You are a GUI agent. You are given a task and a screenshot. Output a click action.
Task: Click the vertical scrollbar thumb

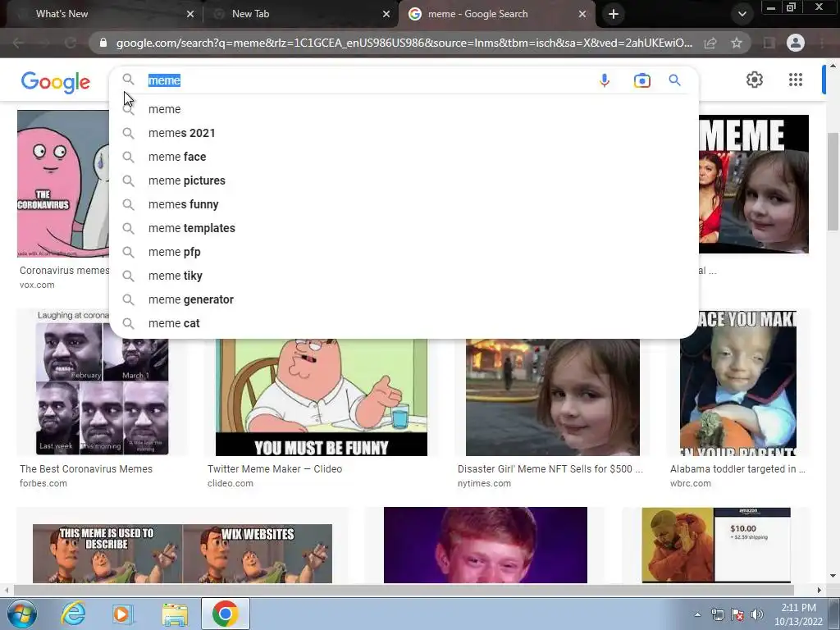pyautogui.click(x=833, y=181)
